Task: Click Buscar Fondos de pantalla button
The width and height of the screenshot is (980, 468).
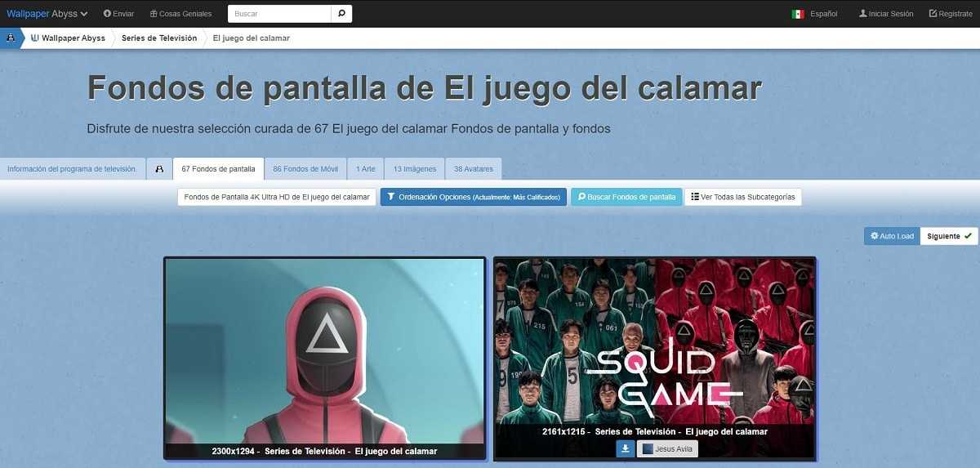Action: pyautogui.click(x=626, y=197)
